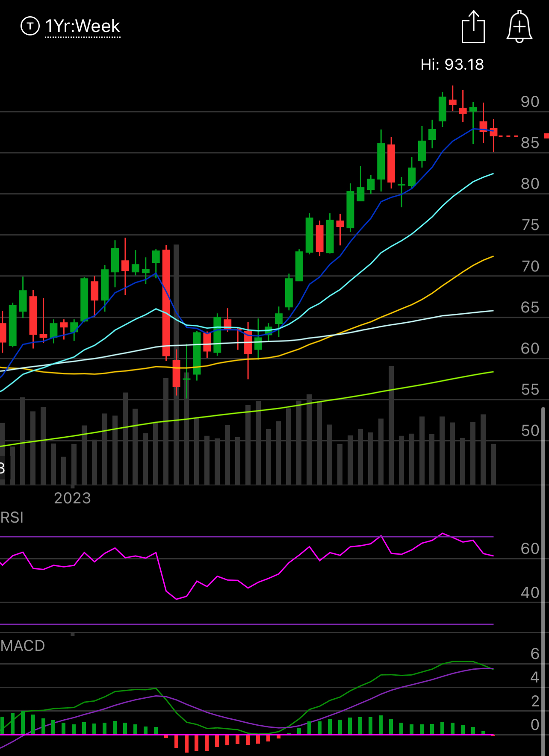Select the 80 price axis label
Screen dimensions: 549x756
coord(530,184)
